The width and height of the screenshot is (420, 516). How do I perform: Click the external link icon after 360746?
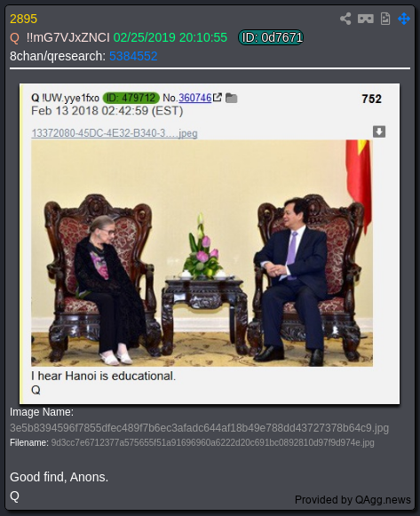click(x=217, y=98)
